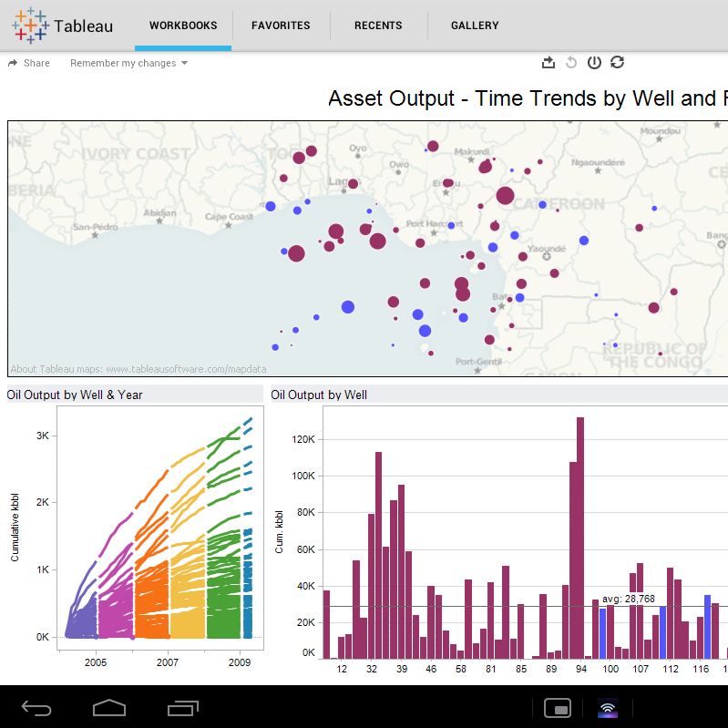The image size is (728, 728).
Task: Click the pause automatic updates icon
Action: tap(594, 62)
